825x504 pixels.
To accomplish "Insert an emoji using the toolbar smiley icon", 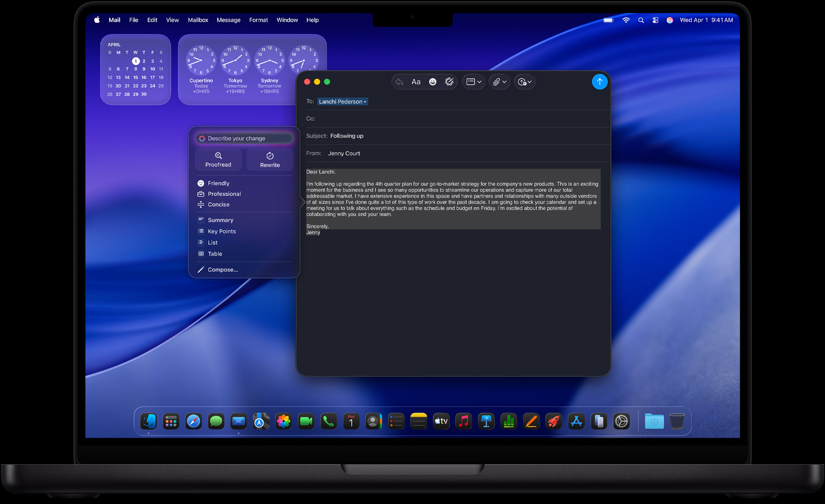I will (x=432, y=82).
